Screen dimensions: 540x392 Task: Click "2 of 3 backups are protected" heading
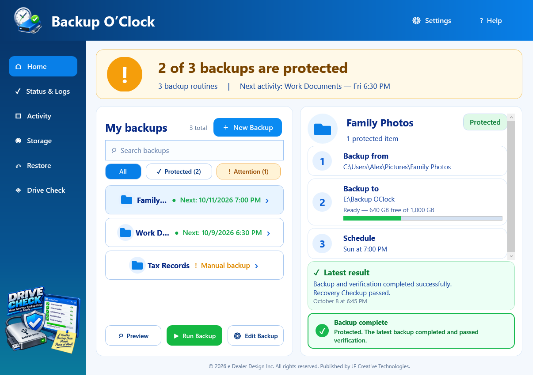coord(253,68)
